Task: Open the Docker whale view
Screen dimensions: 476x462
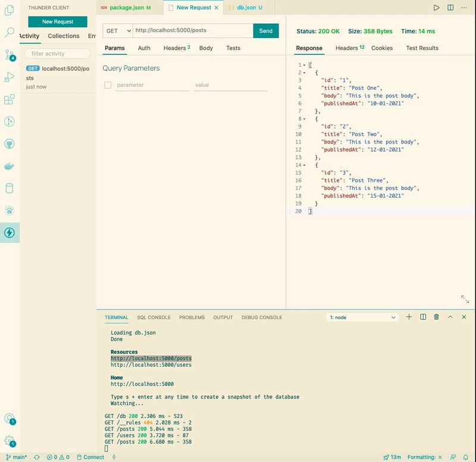Action: pos(10,166)
